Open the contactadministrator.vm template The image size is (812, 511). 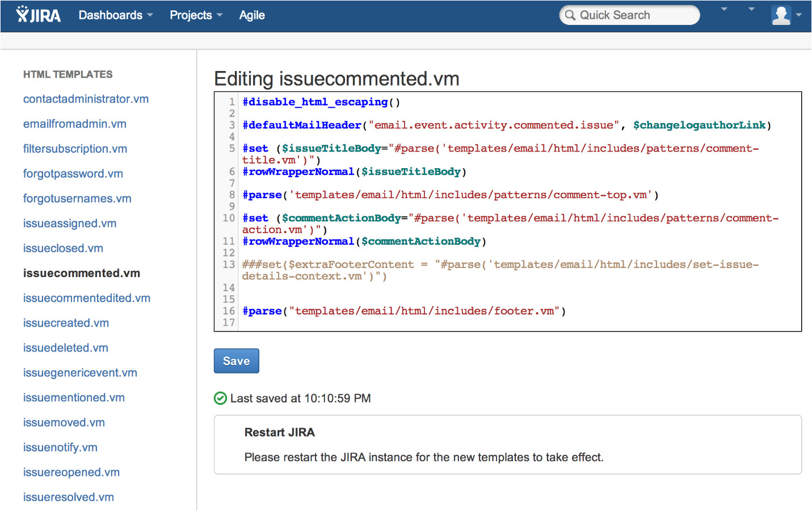pos(86,99)
